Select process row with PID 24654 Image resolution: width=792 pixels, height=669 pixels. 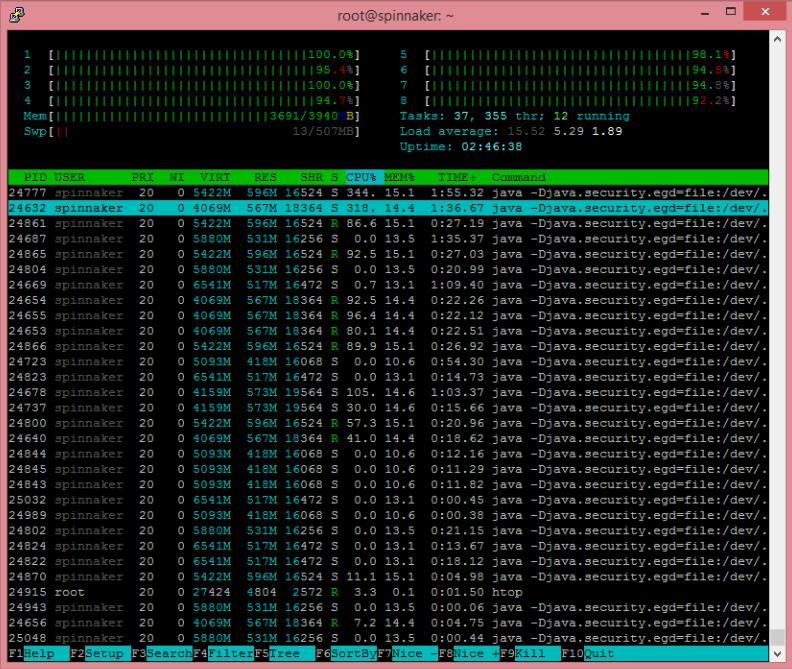(x=388, y=300)
